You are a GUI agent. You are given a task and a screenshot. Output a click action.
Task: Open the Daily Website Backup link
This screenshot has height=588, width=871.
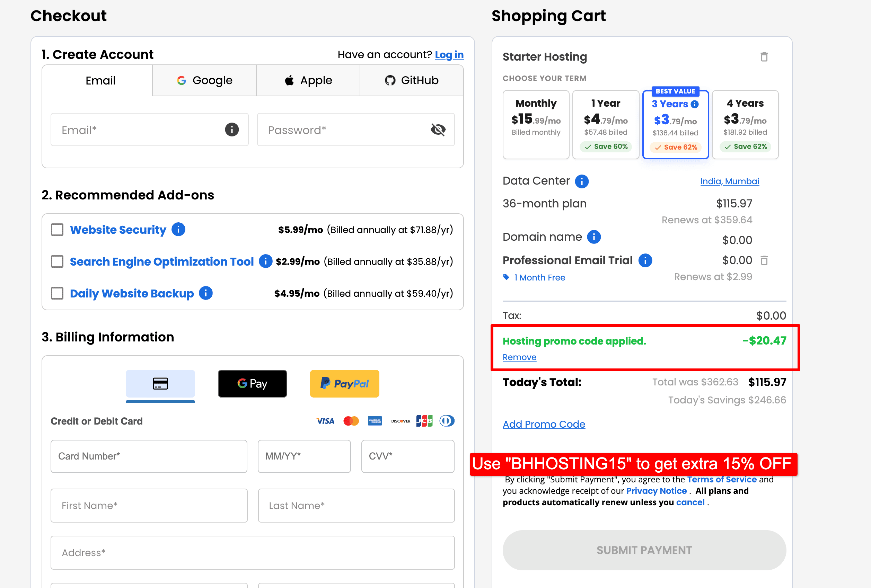(132, 293)
